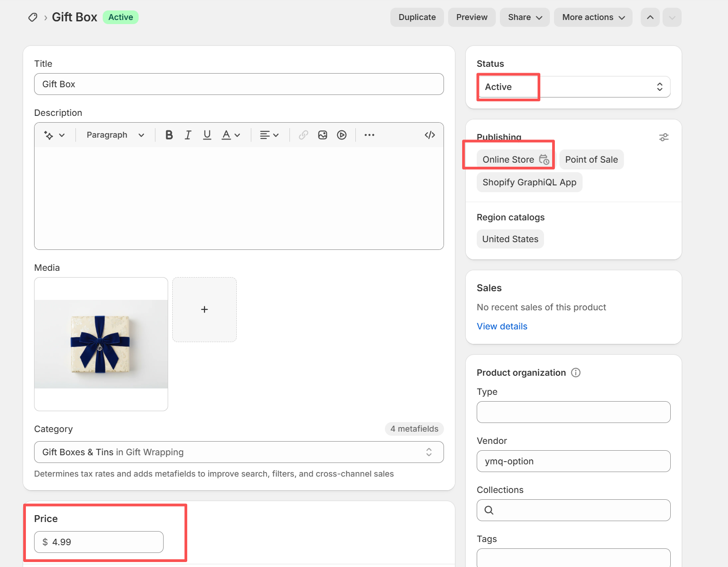Viewport: 728px width, 567px height.
Task: Click the insert link icon
Action: point(304,135)
